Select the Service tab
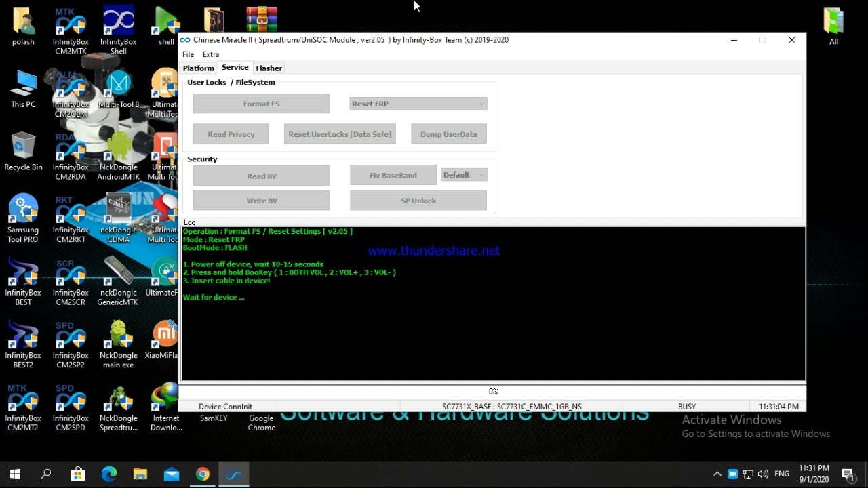 coord(235,68)
